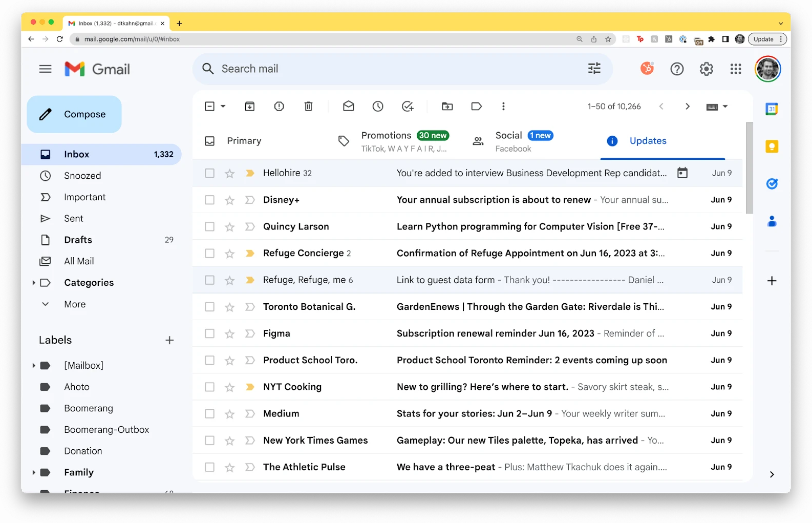Click the Add to tasks icon
812x523 pixels.
(x=408, y=107)
